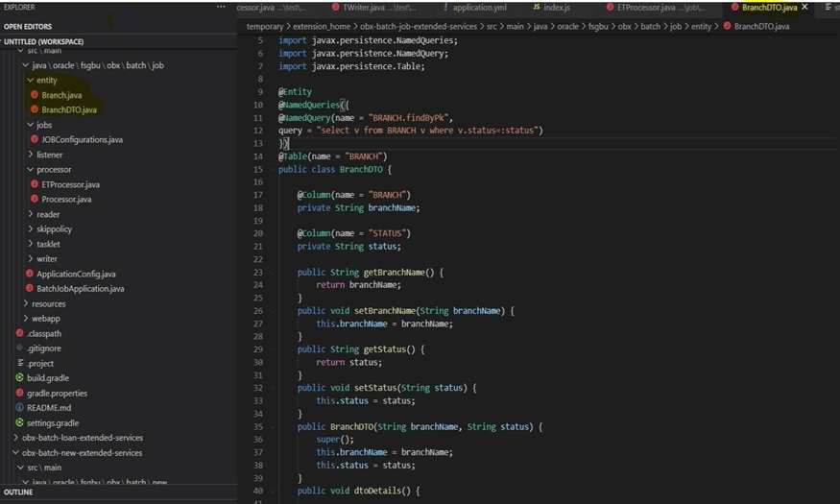Expand the writer folder

tap(30, 258)
